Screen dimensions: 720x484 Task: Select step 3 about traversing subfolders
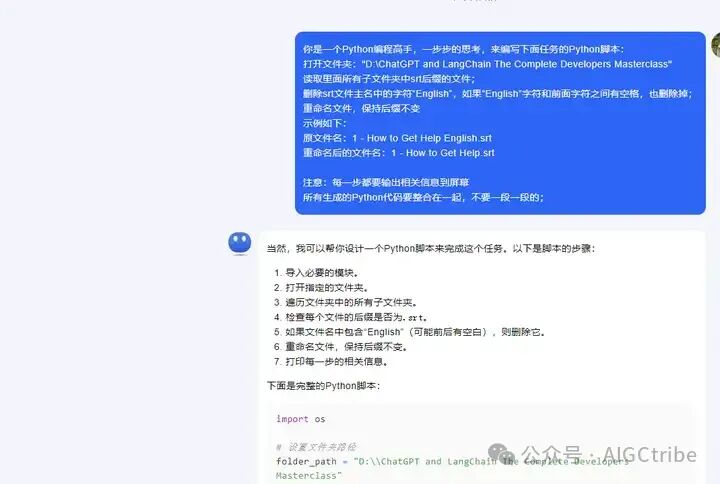click(x=345, y=303)
